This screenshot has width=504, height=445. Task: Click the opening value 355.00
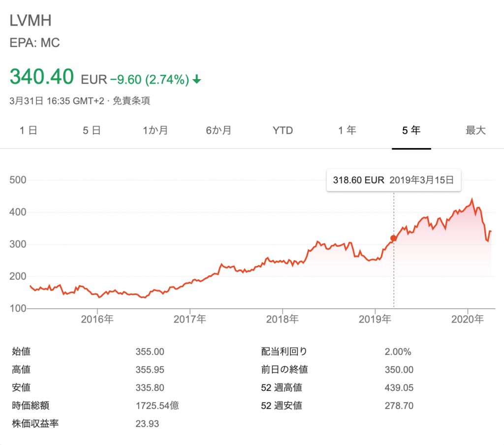coord(150,352)
